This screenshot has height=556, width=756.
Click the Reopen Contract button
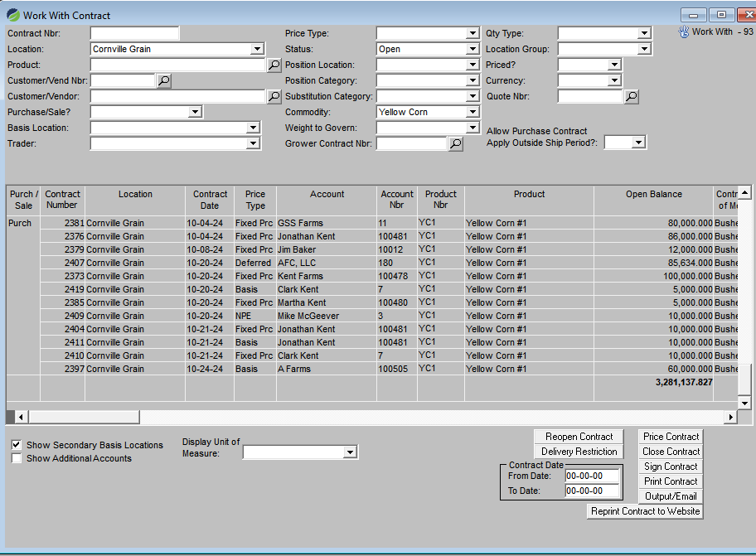coord(579,437)
